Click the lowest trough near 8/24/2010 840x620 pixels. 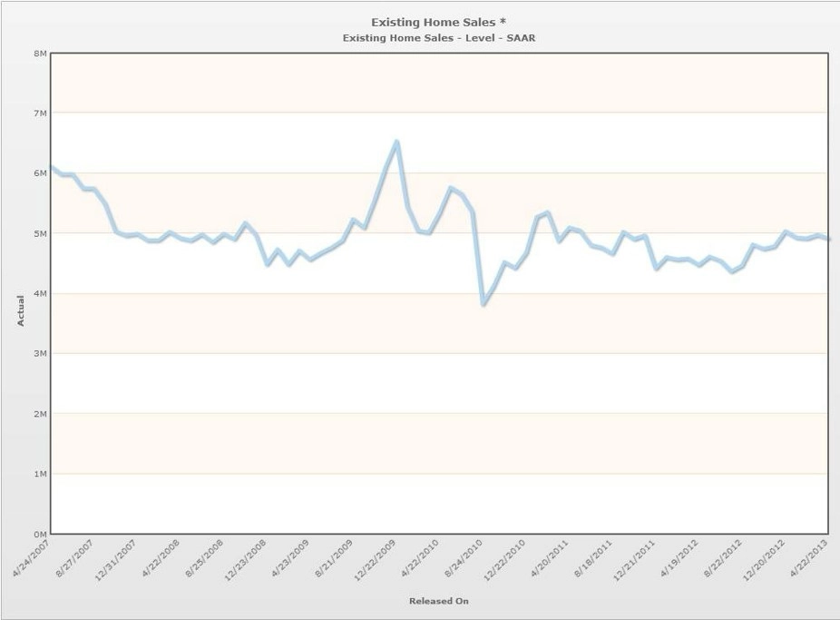coord(483,304)
